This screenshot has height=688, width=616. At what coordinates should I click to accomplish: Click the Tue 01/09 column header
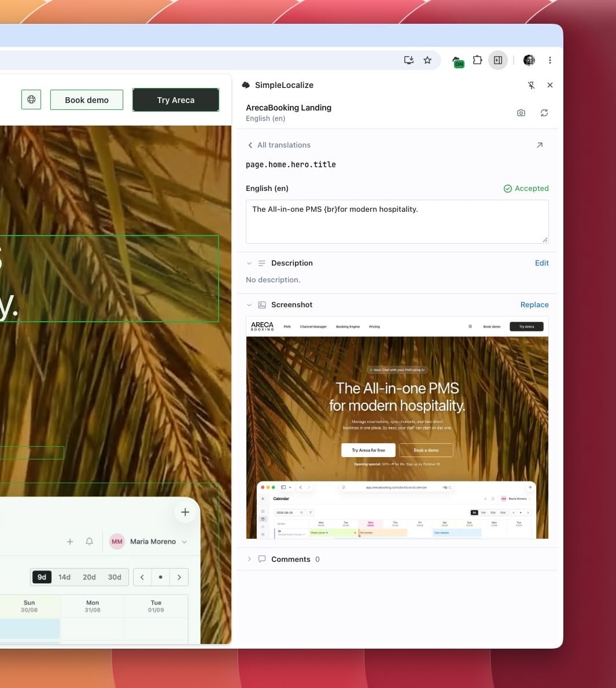[x=156, y=606]
